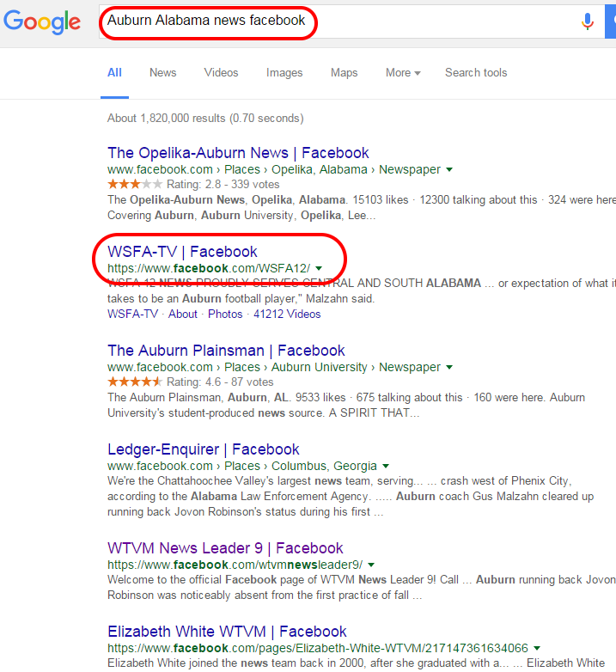Expand arrow next to Auburn University Newspaper URL
Image resolution: width=616 pixels, height=672 pixels.
tap(449, 367)
